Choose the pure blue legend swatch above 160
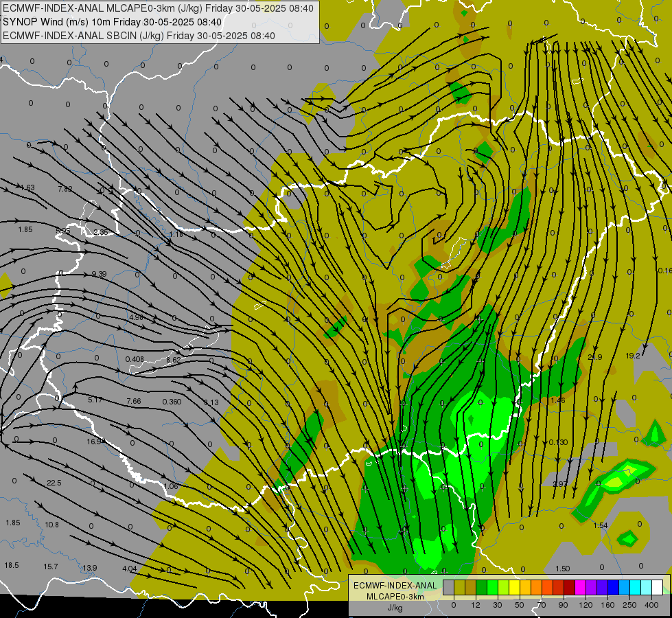Screen dimensions: 672x618 pyautogui.click(x=613, y=587)
